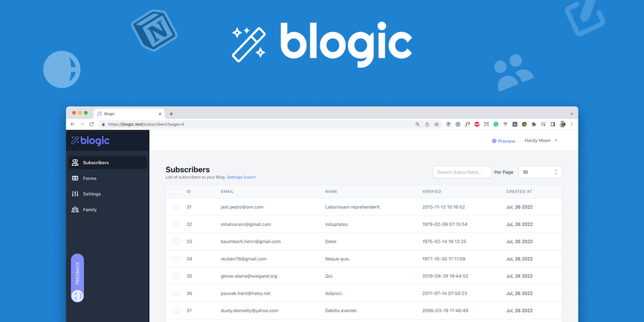Select the Blogic browser tab
The image size is (644, 322).
click(129, 114)
